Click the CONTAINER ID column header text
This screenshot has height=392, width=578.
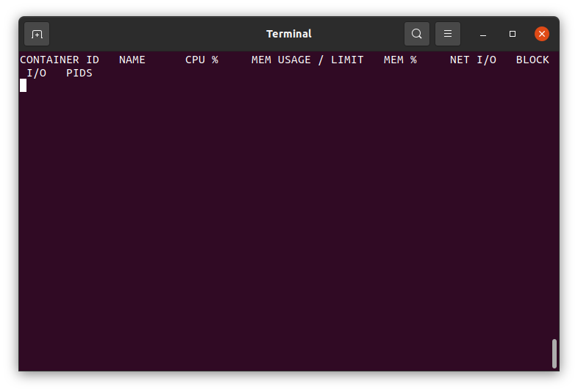coord(60,60)
